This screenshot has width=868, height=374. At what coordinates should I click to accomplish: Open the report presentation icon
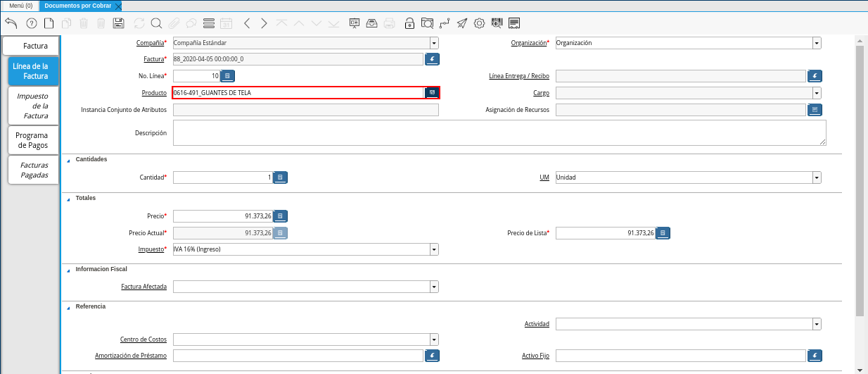(354, 23)
